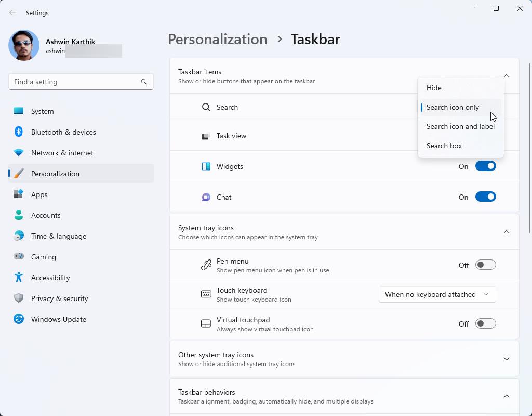The image size is (532, 416).
Task: Collapse the System tray icons chevron
Action: click(x=507, y=232)
